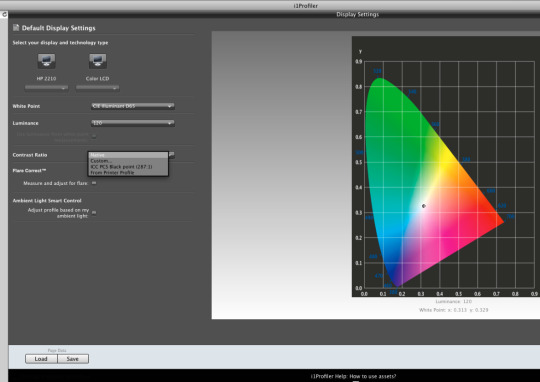The image size is (540, 382).
Task: Select the HP 2210 display icon
Action: 46,61
